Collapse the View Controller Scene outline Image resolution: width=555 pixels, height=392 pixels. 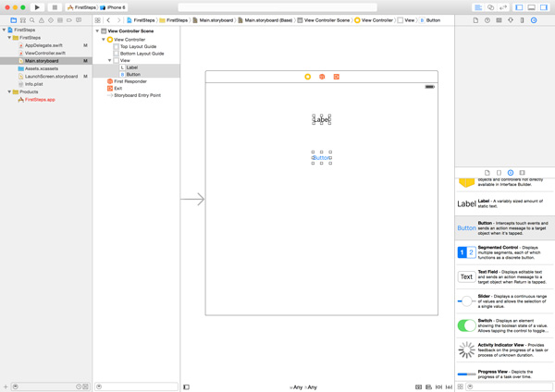97,31
